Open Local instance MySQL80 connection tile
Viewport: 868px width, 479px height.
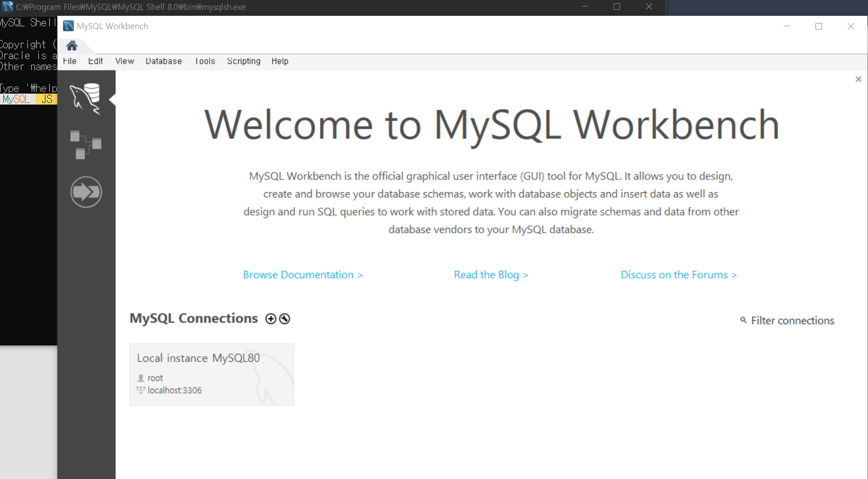pos(212,374)
